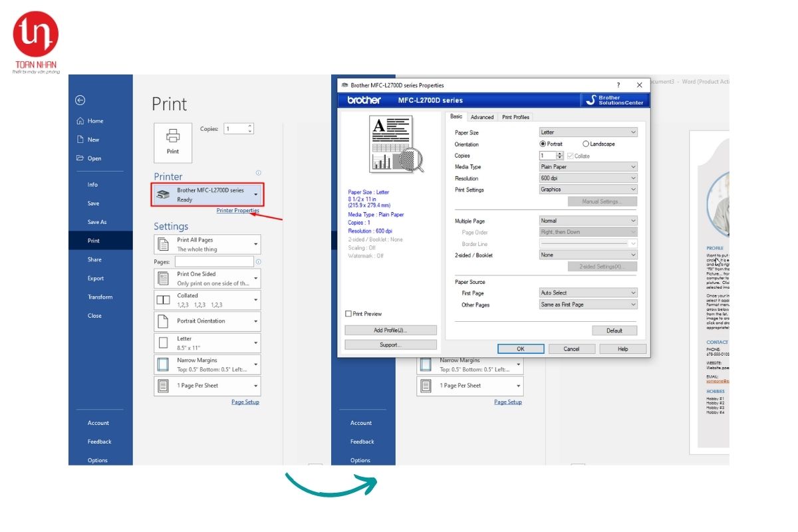
Task: Open the Collated dropdown
Action: (x=207, y=300)
